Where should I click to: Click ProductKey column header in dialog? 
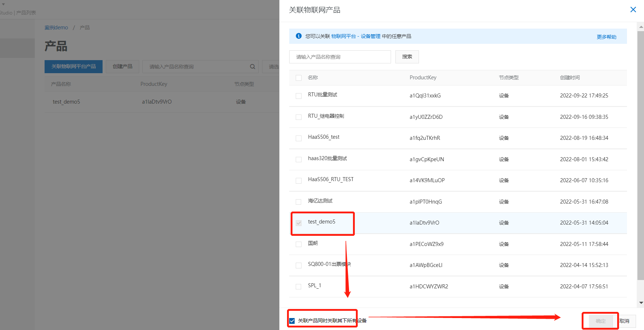423,78
